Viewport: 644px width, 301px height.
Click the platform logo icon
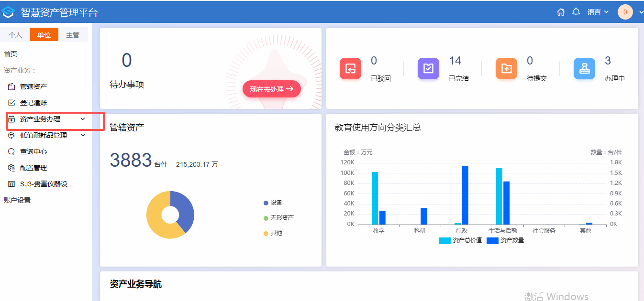(9, 12)
